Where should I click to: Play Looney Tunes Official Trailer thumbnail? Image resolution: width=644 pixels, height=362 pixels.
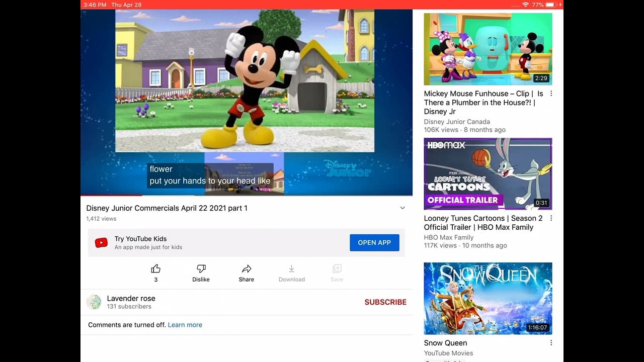(488, 174)
